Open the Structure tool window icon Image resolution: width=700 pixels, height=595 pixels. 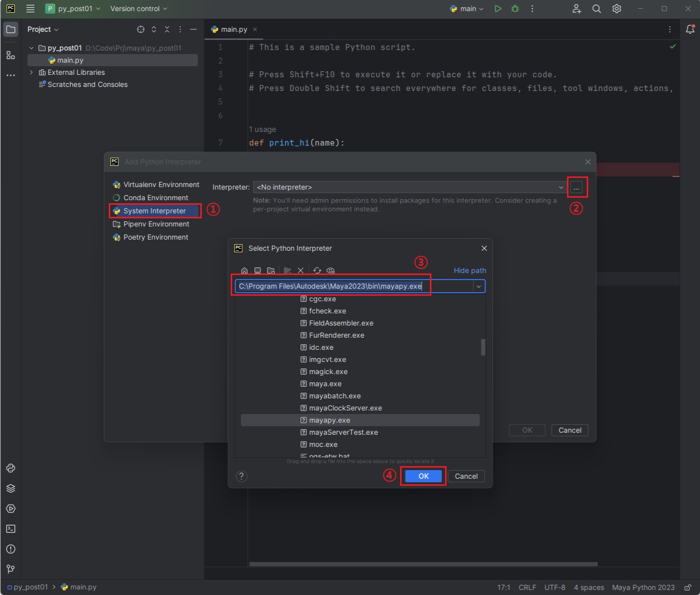(11, 55)
